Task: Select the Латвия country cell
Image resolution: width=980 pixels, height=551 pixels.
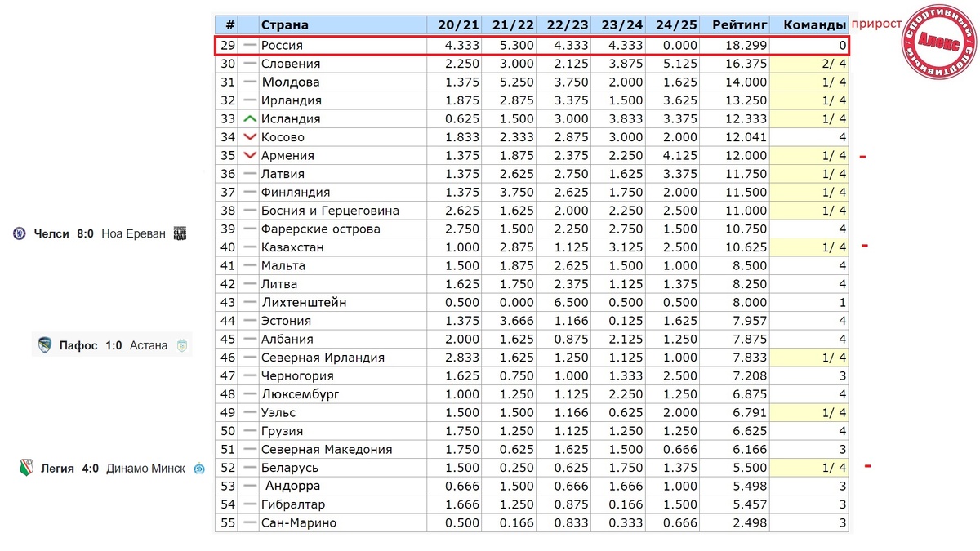Action: coord(343,174)
